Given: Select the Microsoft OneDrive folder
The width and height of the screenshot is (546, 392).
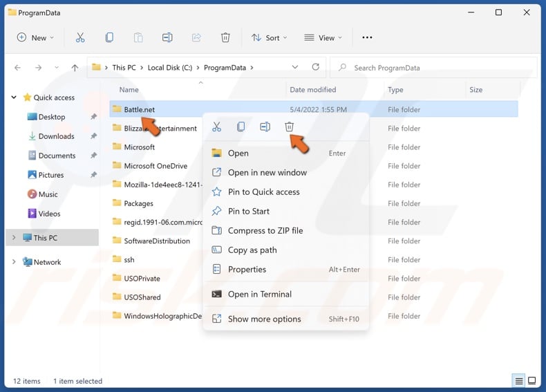Looking at the screenshot, I should coord(156,166).
